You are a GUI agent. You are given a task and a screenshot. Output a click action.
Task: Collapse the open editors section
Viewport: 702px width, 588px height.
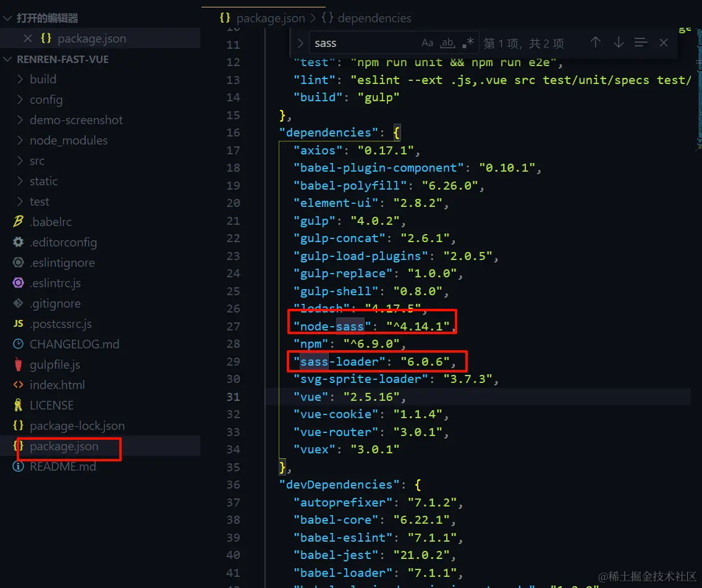[7, 19]
